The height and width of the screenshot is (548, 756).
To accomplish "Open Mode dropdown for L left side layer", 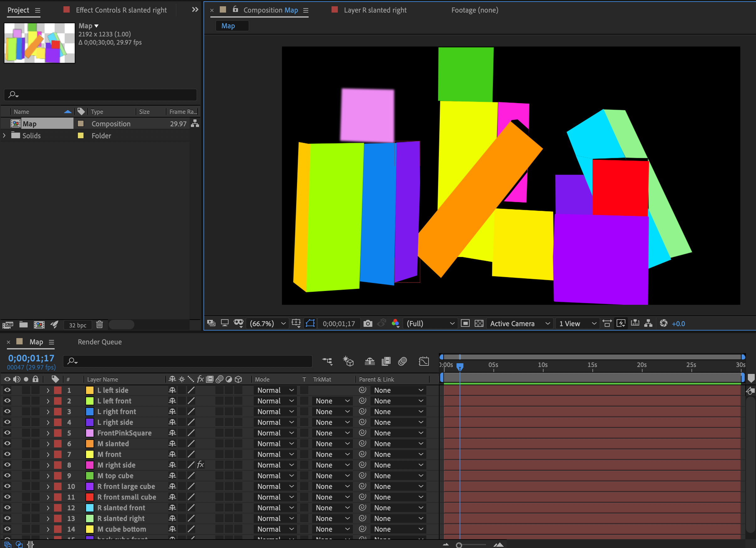I will pyautogui.click(x=275, y=390).
